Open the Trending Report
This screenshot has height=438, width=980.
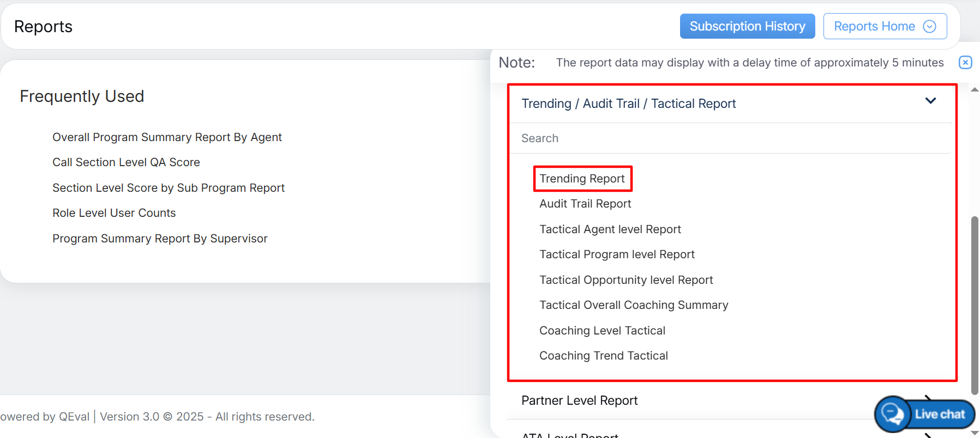point(582,179)
